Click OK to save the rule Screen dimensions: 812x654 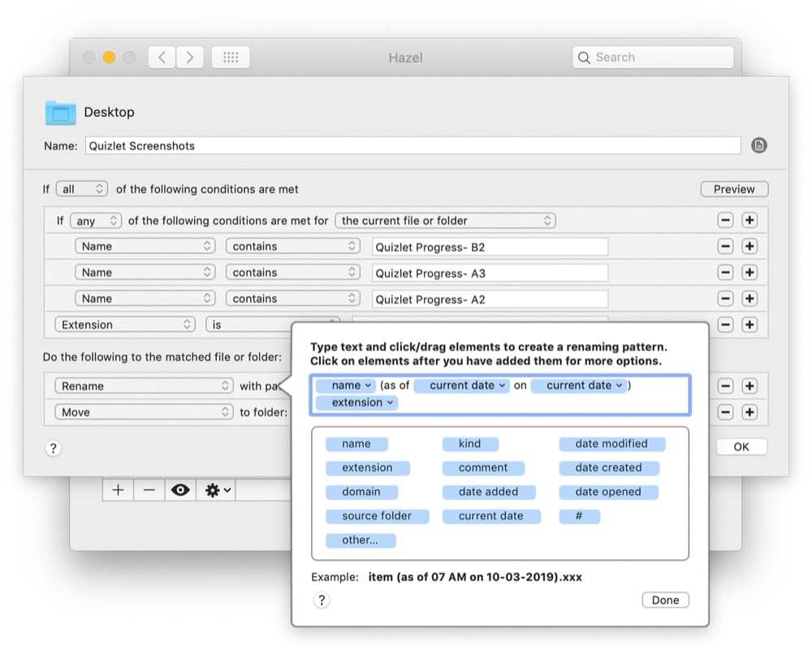pos(741,446)
